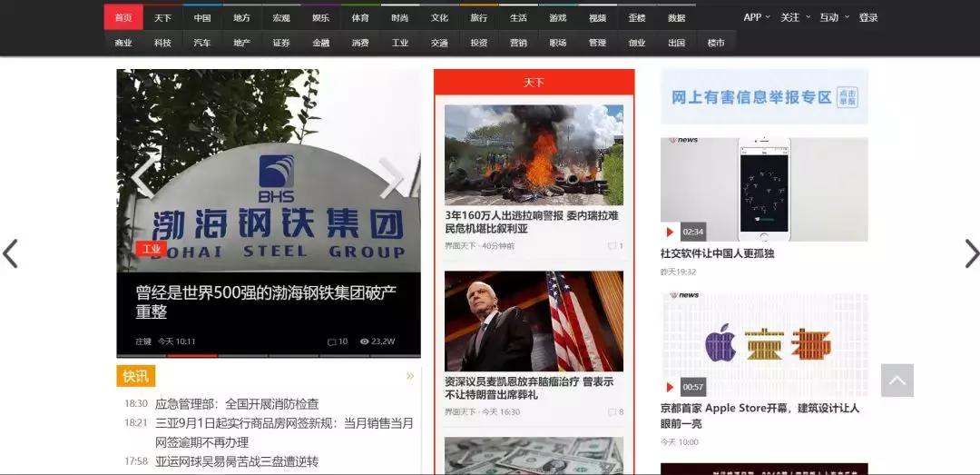Select 商业 in the second nav row

[123, 43]
